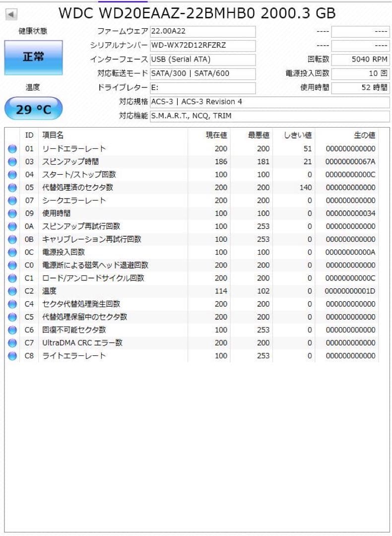Click status orb for スピンアップ時間 row
392x536 pixels.
coord(12,162)
